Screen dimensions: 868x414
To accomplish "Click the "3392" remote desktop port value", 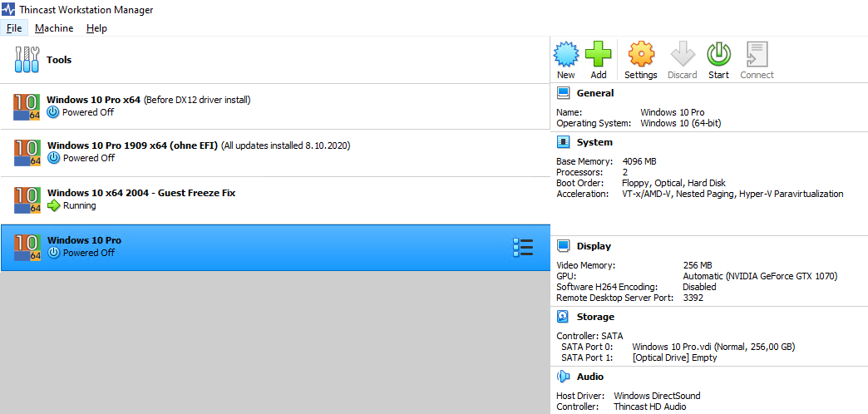I will (x=693, y=298).
